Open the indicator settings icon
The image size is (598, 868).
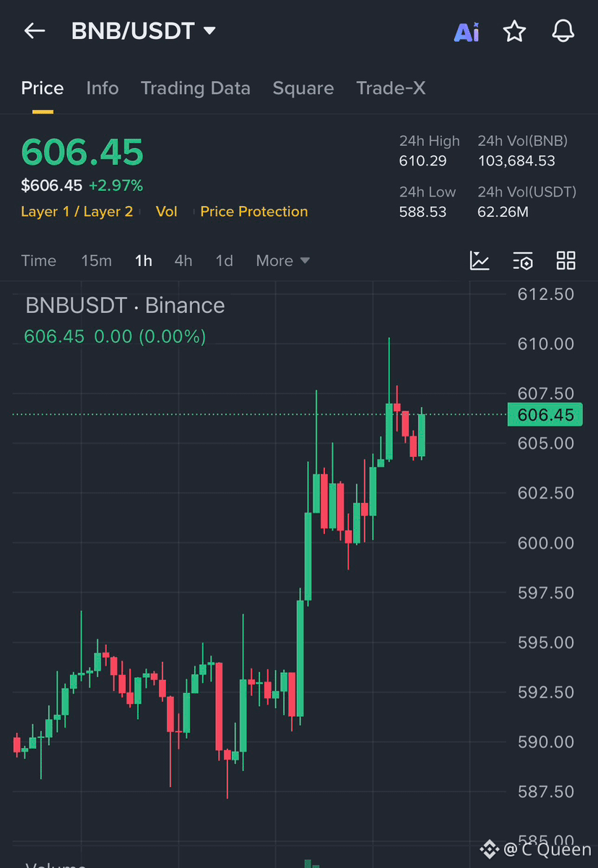tap(523, 261)
